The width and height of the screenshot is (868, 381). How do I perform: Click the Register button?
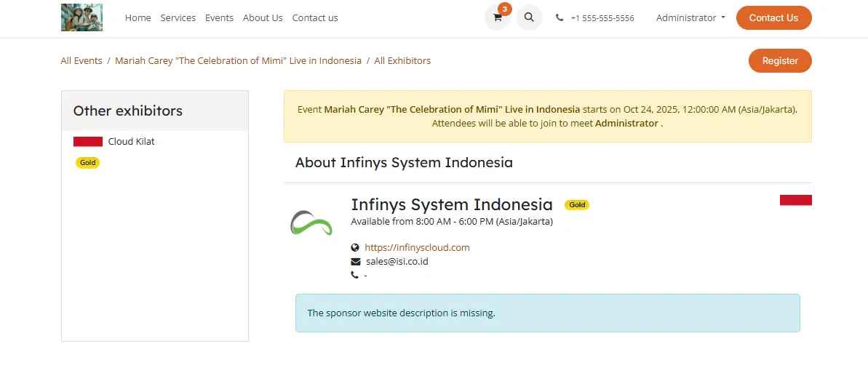coord(780,61)
